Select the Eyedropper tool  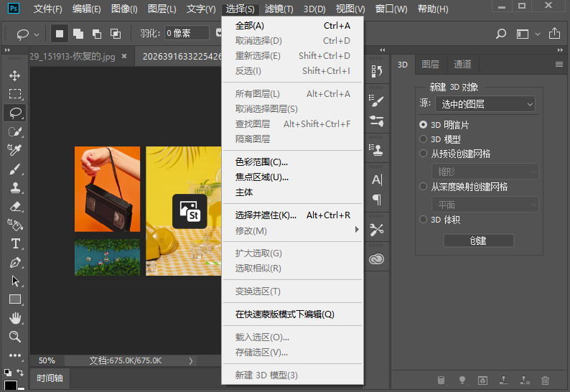14,149
